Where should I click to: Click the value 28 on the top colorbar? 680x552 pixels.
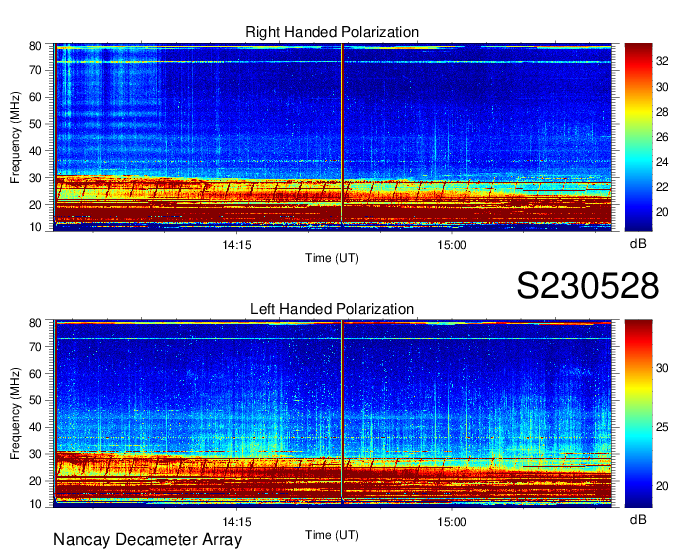pos(662,112)
